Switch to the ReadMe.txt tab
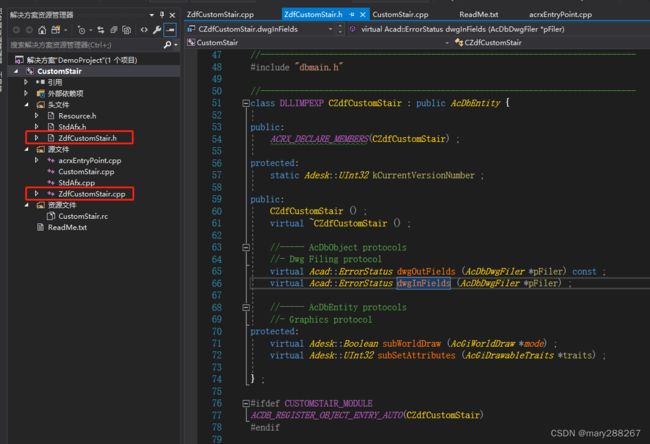 tap(479, 15)
